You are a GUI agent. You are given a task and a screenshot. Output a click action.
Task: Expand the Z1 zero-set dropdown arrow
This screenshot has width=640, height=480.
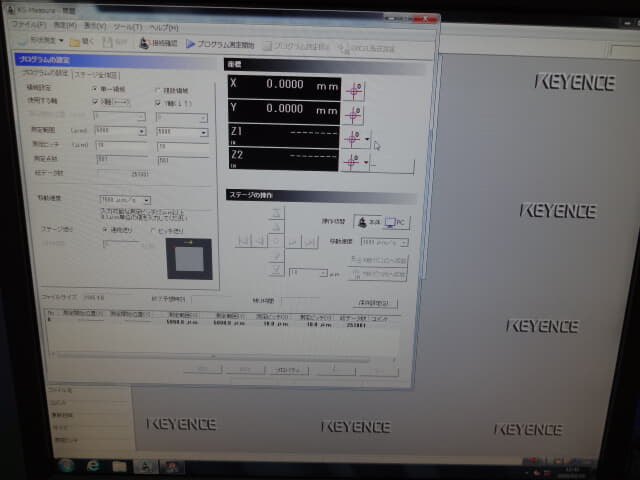367,140
